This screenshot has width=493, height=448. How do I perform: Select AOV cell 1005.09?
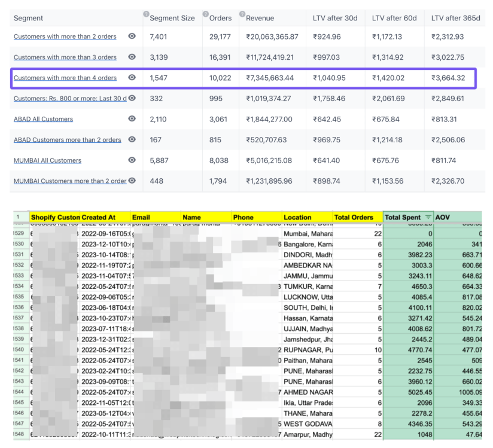tap(458, 392)
